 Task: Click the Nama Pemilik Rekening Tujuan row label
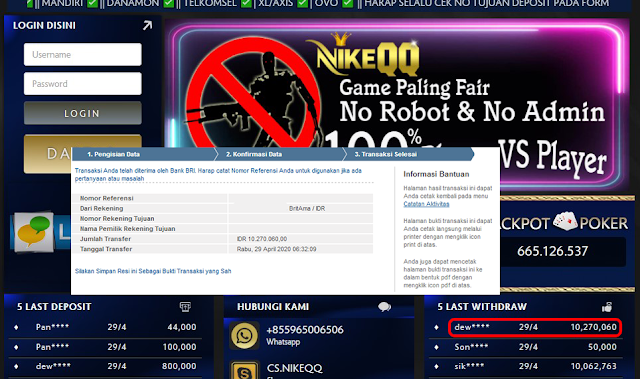127,229
